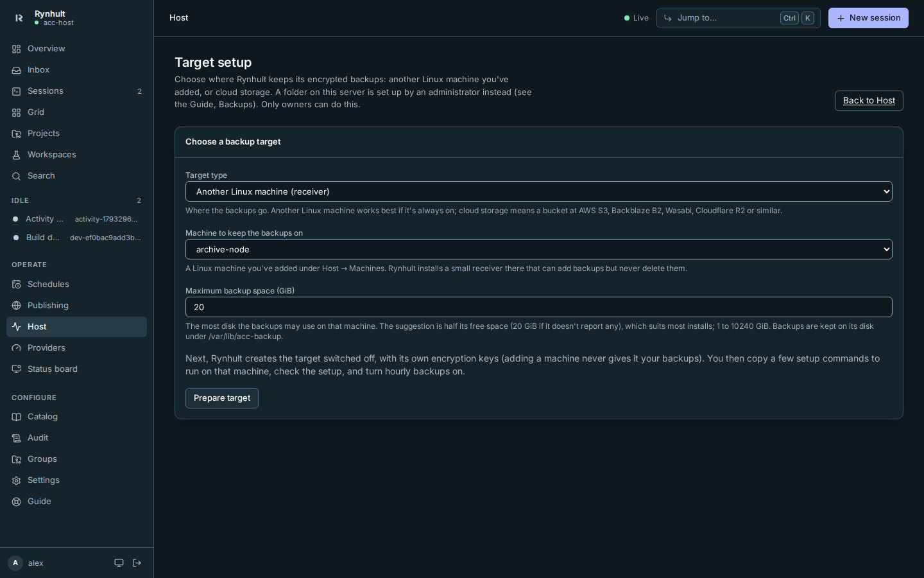Click the Live status indicator
Screen dimensions: 924x578
[637, 18]
